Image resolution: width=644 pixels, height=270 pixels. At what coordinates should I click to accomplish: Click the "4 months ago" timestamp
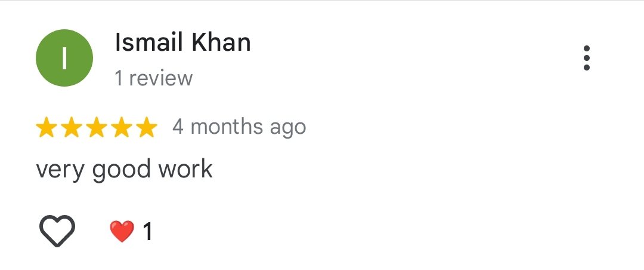239,127
